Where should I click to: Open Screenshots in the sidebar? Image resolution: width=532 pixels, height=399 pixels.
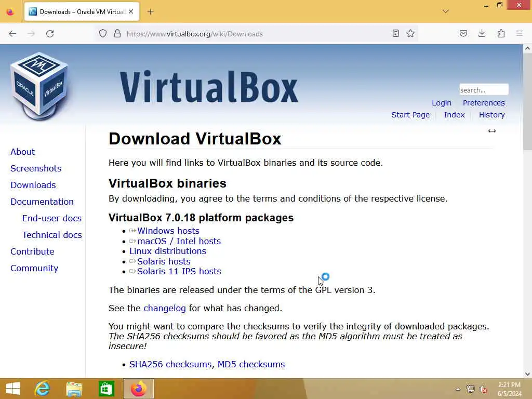[x=36, y=168]
